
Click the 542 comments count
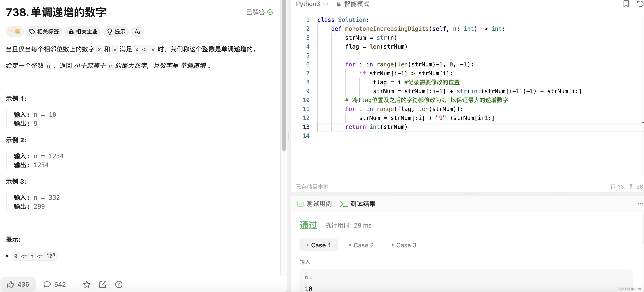[60, 284]
